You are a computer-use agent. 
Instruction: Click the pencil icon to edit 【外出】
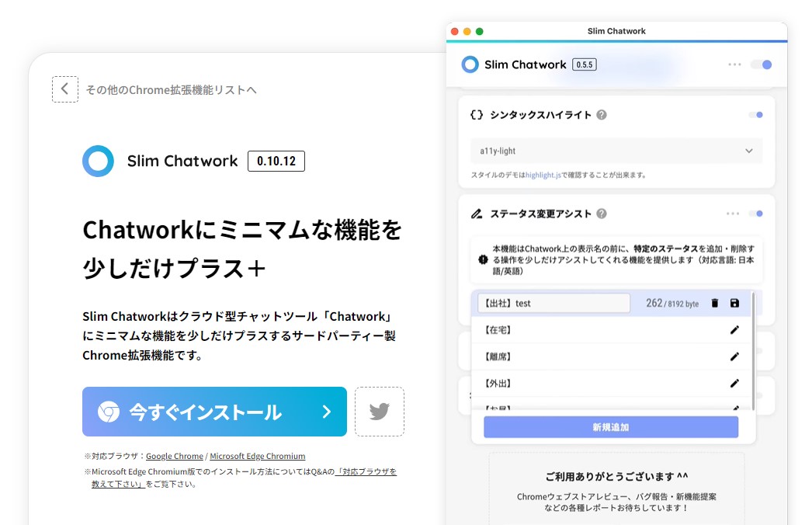[x=735, y=383]
